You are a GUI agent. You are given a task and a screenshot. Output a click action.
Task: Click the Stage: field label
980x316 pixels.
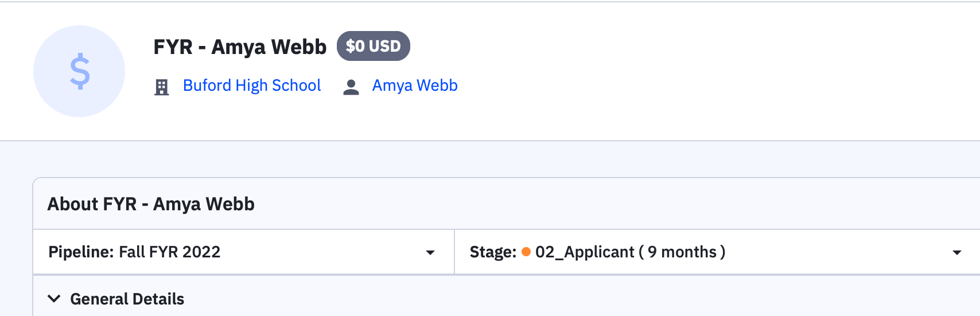[493, 252]
